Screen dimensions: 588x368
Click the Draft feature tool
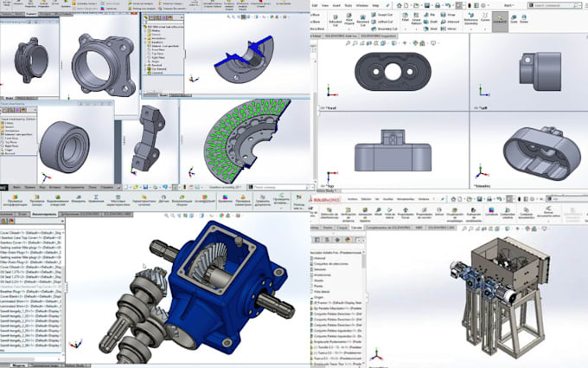click(x=431, y=22)
